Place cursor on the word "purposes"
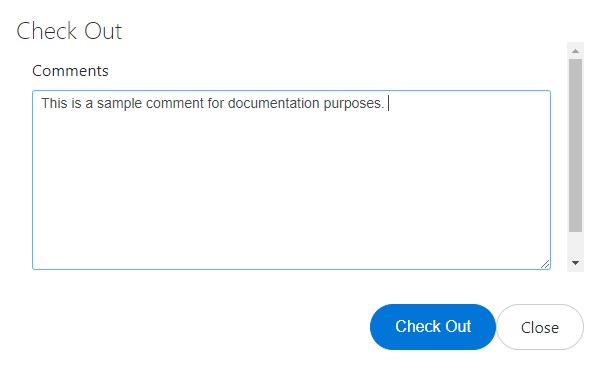600x388 pixels. point(352,104)
